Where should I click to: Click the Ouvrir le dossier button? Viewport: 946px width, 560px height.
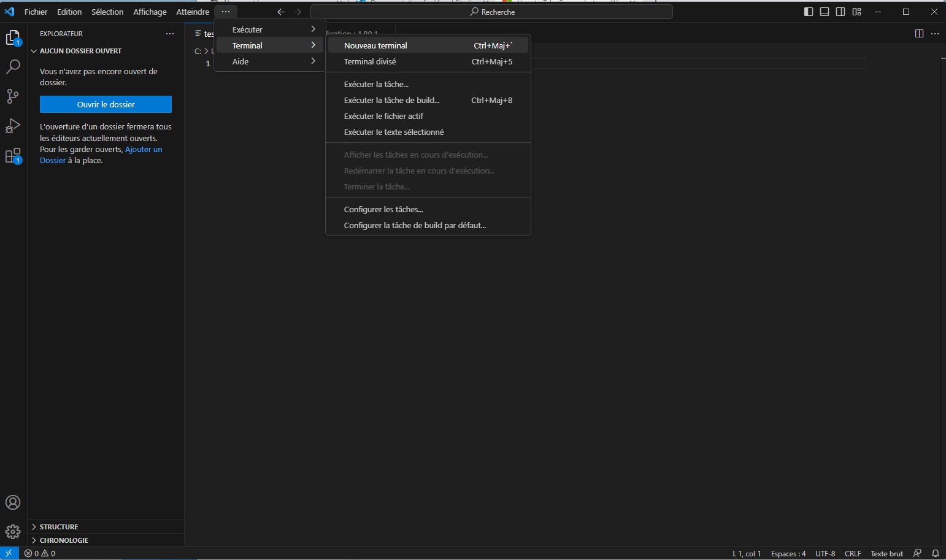coord(106,104)
